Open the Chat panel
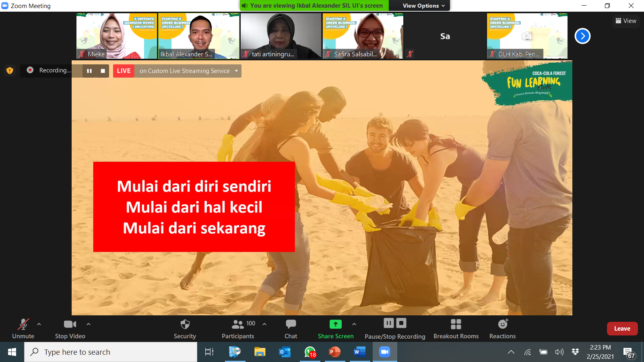 [x=291, y=329]
